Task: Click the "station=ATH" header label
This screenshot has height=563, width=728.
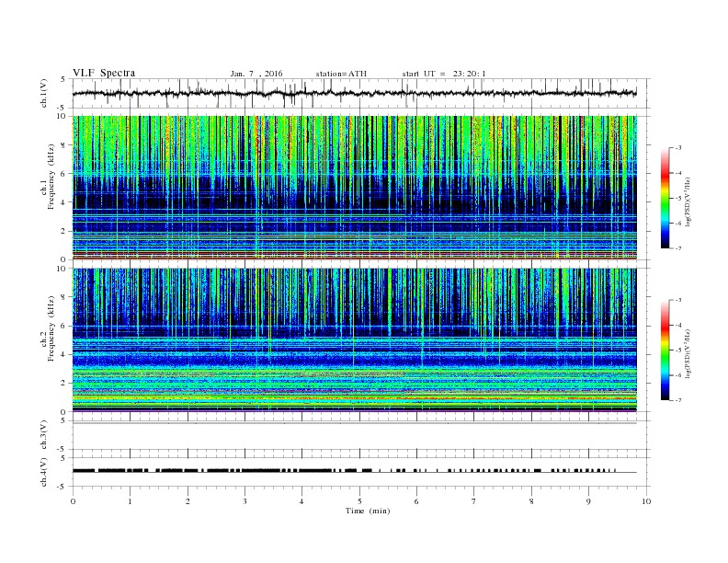Action: pos(341,74)
